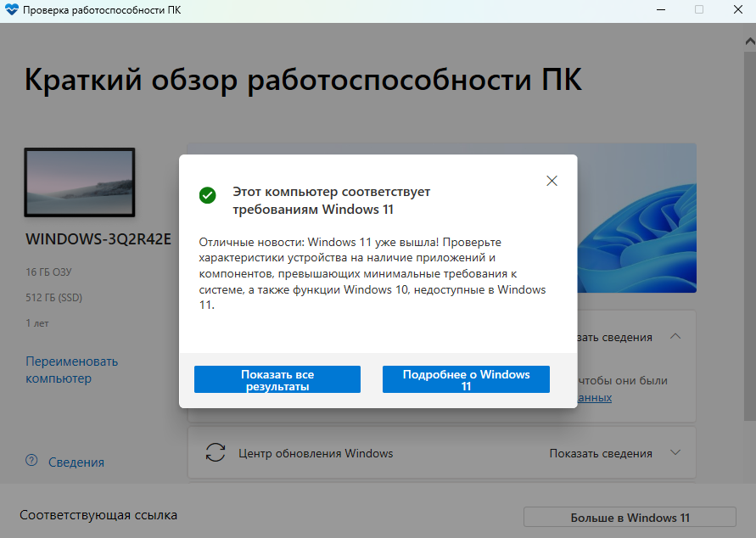Click the 'Краткий обзор работоспособности ПК' heading
The image size is (756, 538).
(303, 79)
